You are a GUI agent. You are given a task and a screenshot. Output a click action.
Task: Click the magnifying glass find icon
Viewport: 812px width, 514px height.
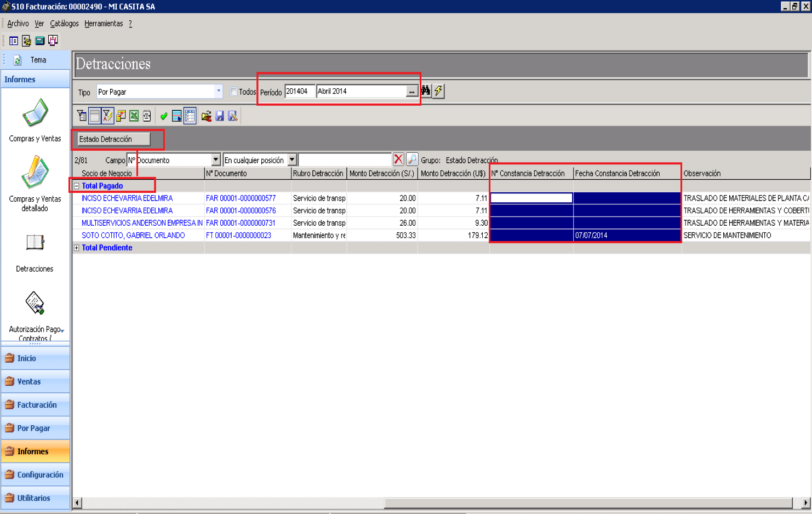(x=412, y=159)
